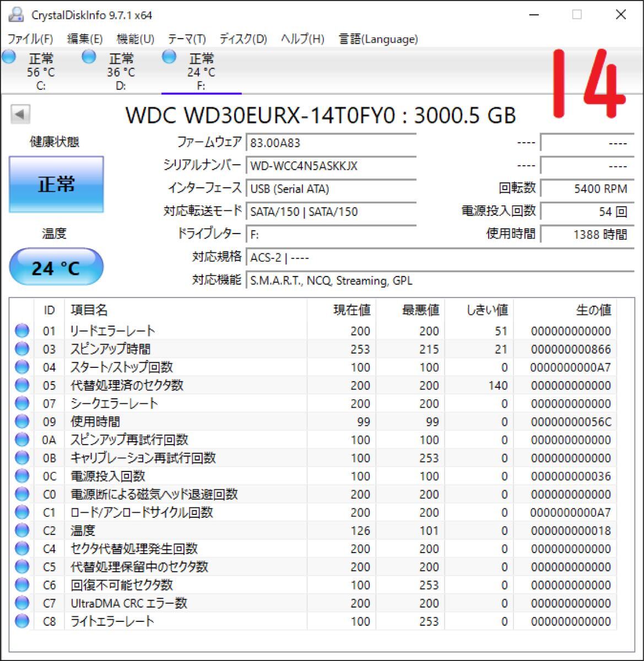Select the D: drive status icon
644x661 pixels.
(x=89, y=56)
